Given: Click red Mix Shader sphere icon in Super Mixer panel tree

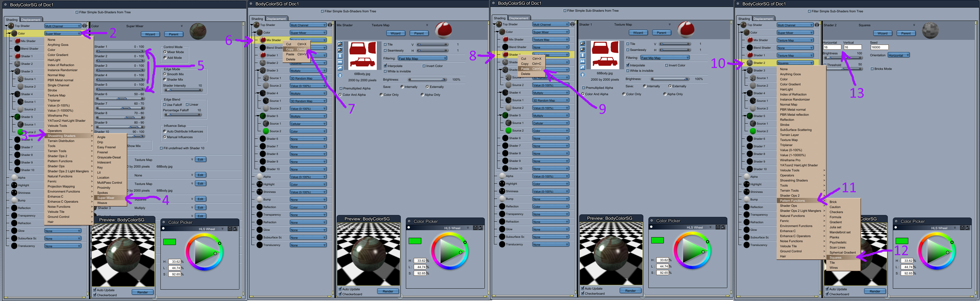Looking at the screenshot, I should pos(17,41).
